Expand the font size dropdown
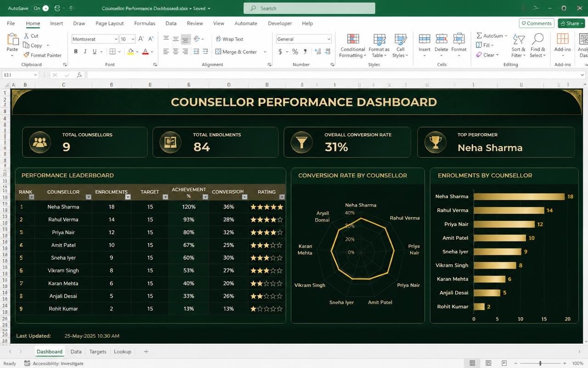Screen dimensions: 588x368 click(133, 39)
